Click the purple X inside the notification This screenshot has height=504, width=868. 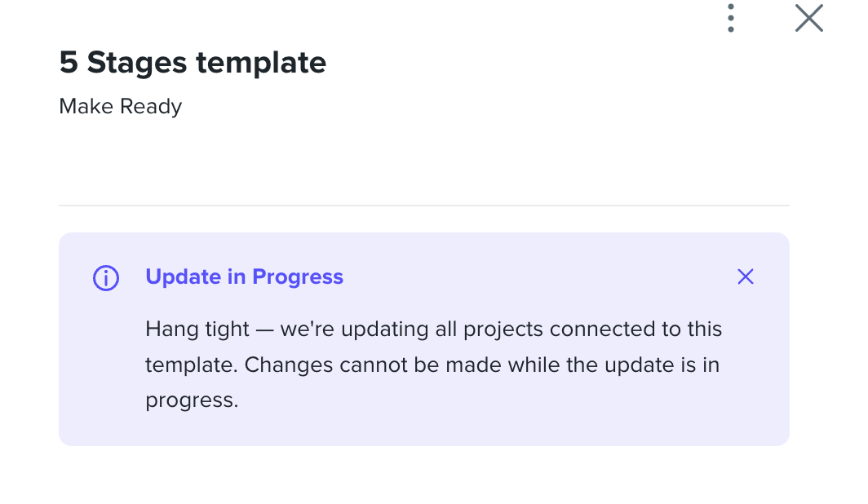point(745,276)
